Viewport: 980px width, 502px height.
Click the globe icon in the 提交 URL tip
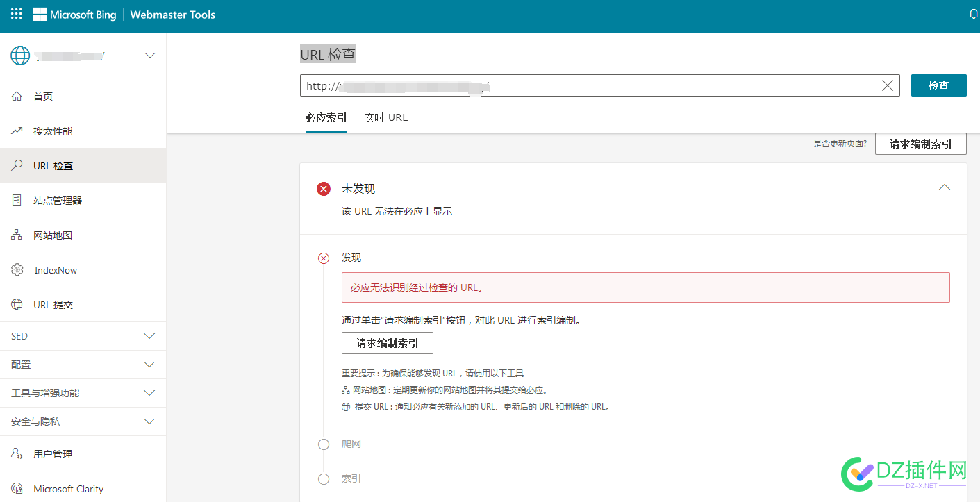point(346,408)
